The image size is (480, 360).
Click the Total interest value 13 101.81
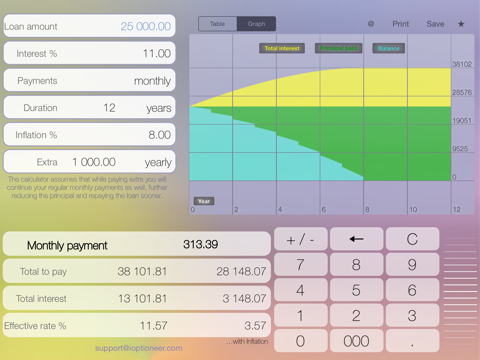(142, 298)
